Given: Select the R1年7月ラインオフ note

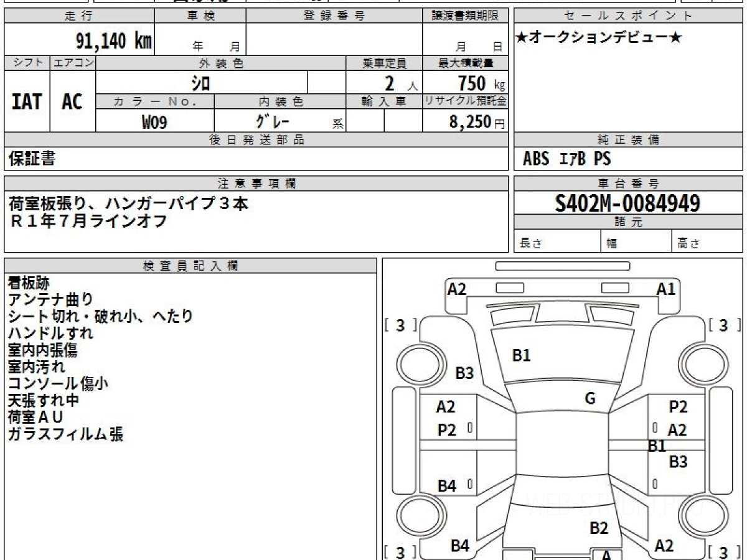Looking at the screenshot, I should pos(88,220).
